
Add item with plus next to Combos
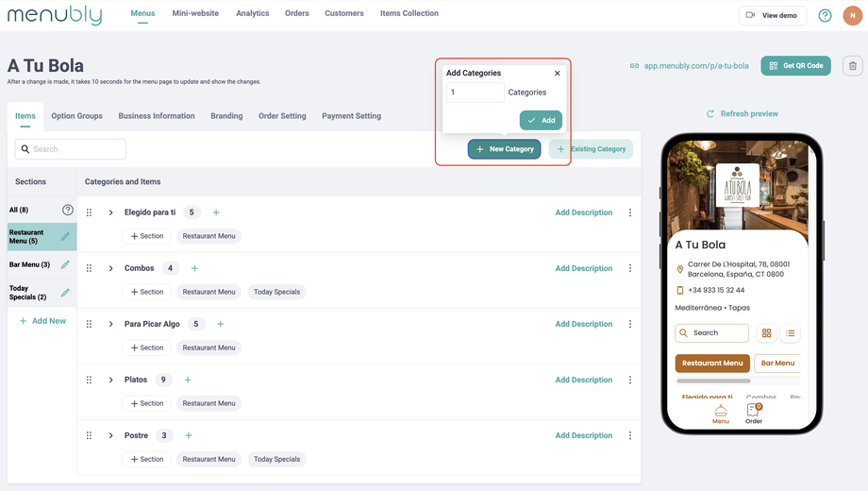pos(195,268)
